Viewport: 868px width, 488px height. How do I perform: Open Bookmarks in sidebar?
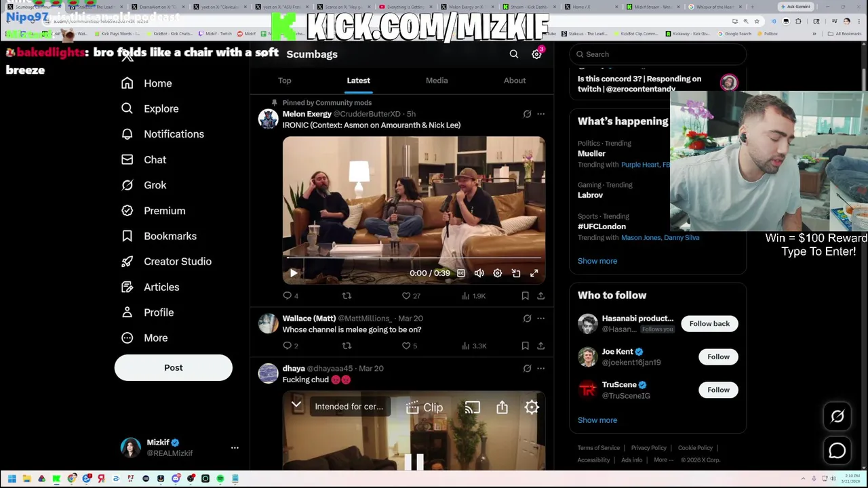click(159, 236)
